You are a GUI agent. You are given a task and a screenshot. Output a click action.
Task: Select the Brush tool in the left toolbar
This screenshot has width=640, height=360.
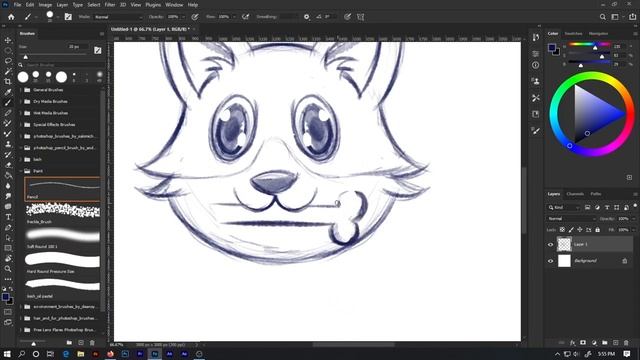pyautogui.click(x=8, y=102)
